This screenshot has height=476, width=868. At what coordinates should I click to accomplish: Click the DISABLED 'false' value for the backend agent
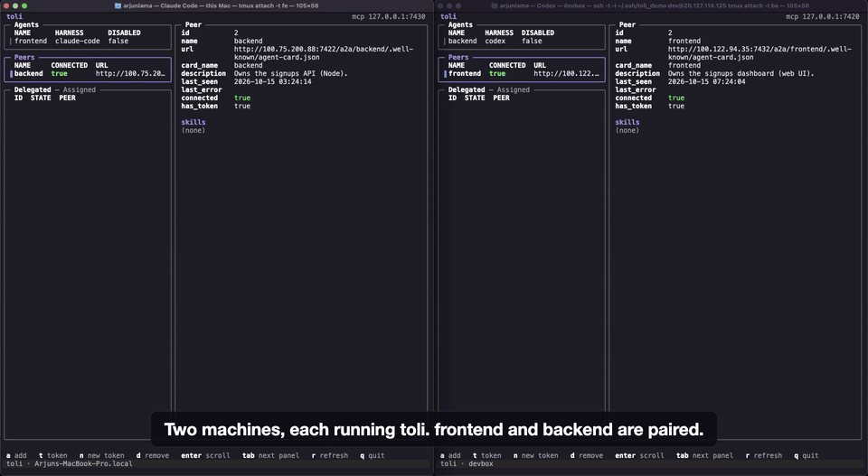tap(532, 41)
